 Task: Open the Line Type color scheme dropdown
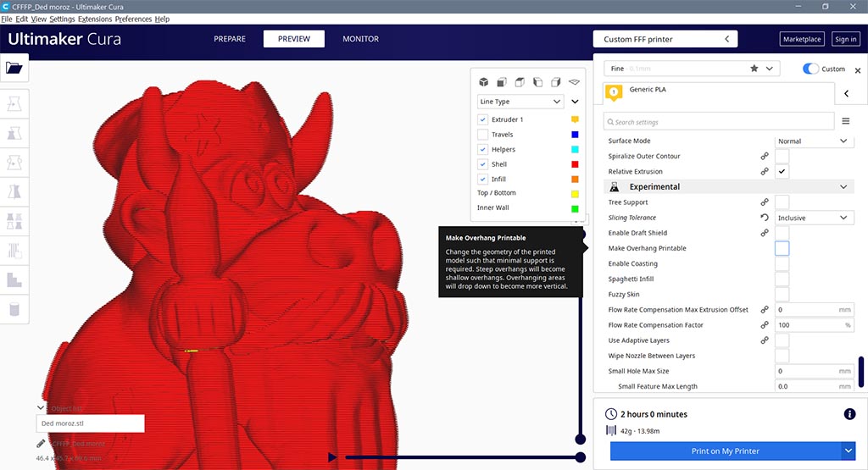520,102
